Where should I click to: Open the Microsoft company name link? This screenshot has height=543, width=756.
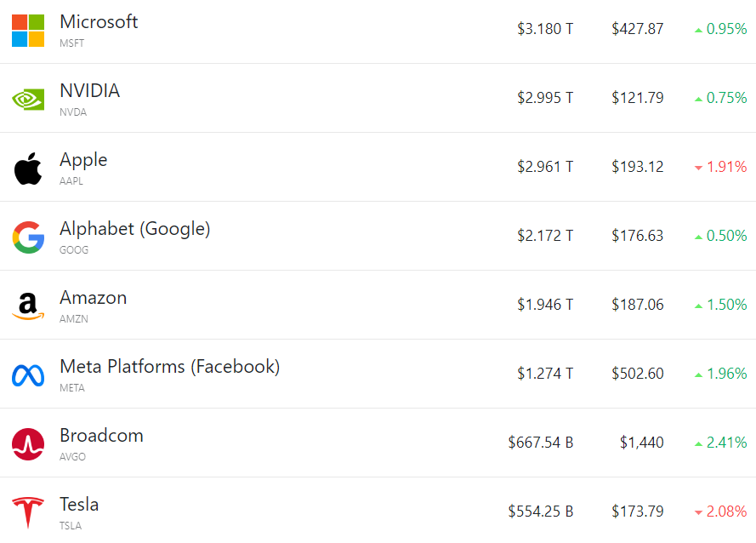click(99, 22)
